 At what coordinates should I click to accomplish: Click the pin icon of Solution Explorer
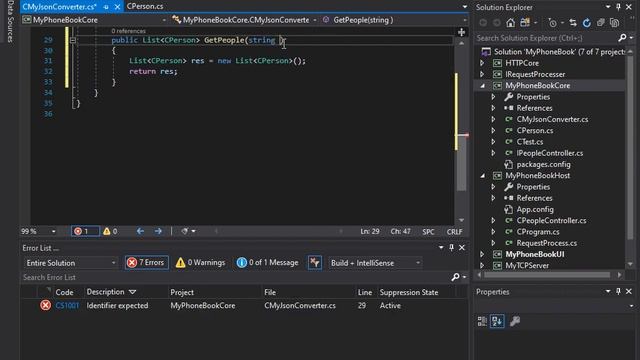tap(618, 7)
